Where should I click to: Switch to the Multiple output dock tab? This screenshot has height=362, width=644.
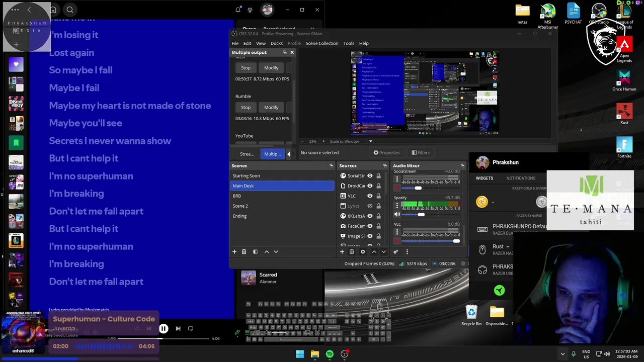pos(272,154)
